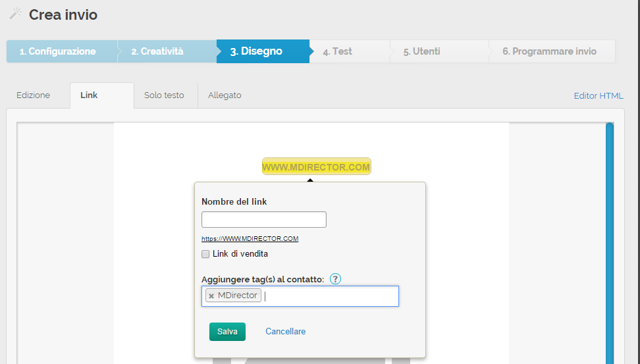Click the Cancellare link
The width and height of the screenshot is (640, 364).
pyautogui.click(x=285, y=332)
